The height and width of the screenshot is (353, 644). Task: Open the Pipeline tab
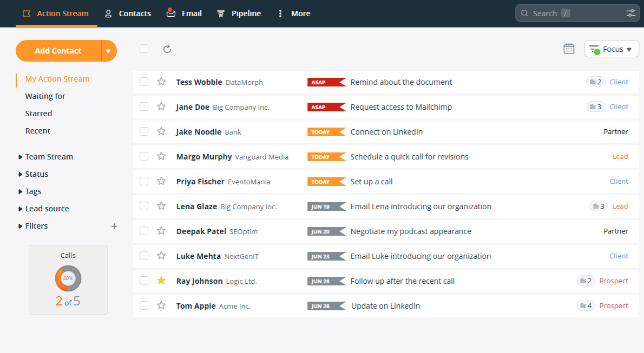(x=239, y=14)
